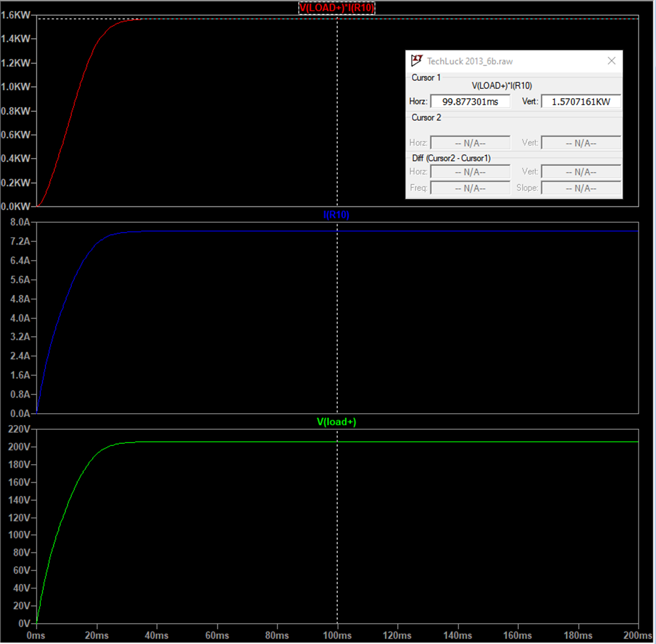Click the cursor window title TechLuck 2013_6b.raw
The height and width of the screenshot is (644, 656).
[469, 61]
